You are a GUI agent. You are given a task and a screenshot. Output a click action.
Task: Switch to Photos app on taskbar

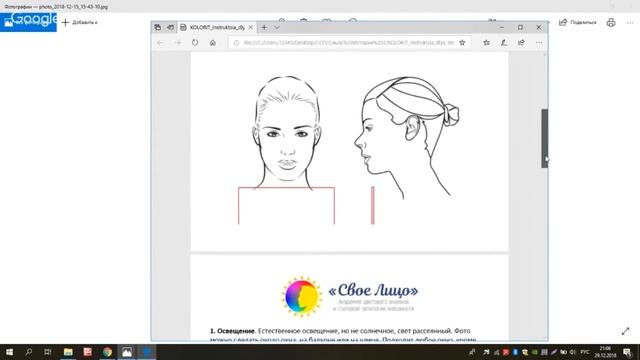point(127,352)
